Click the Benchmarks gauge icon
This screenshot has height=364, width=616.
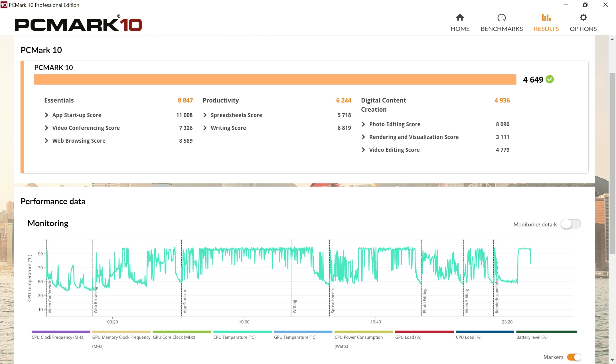[501, 18]
